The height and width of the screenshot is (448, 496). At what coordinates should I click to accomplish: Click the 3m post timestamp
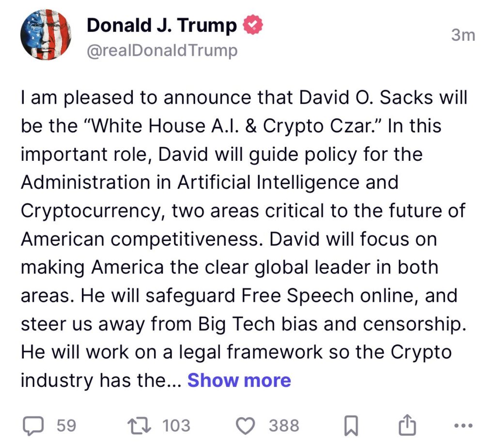(463, 35)
